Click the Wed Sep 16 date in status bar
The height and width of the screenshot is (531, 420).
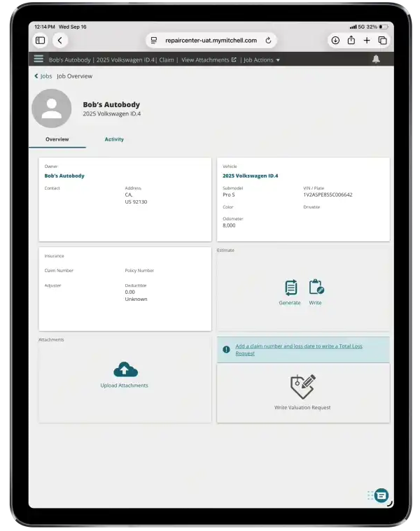coord(73,27)
